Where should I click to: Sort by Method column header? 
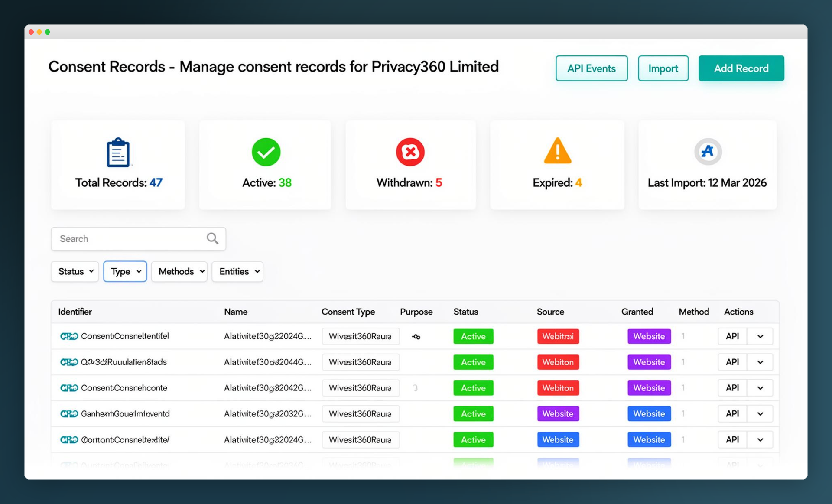[694, 312]
